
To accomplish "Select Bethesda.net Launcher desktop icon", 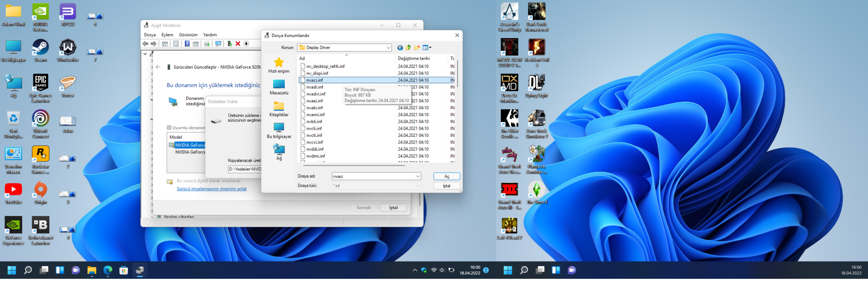I will pyautogui.click(x=41, y=231).
